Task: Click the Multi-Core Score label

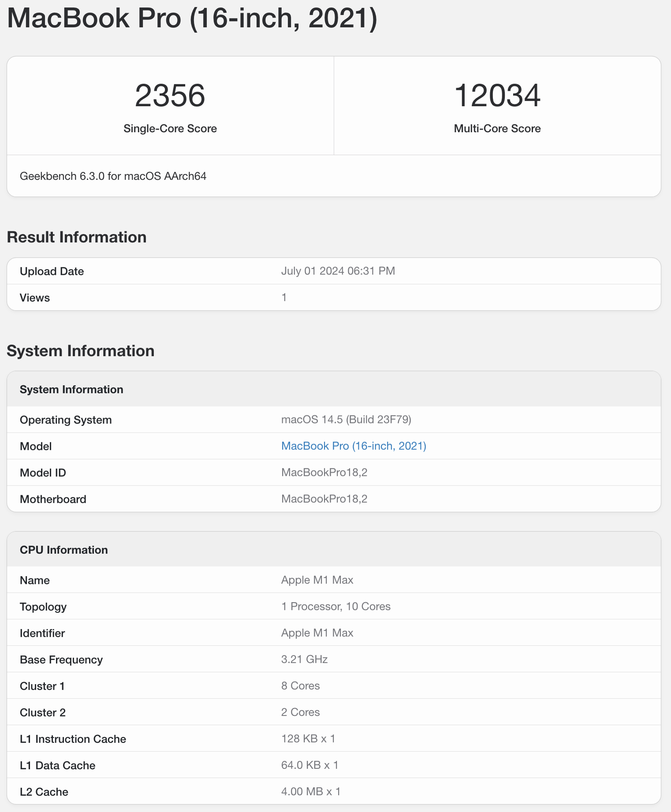Action: click(x=497, y=129)
